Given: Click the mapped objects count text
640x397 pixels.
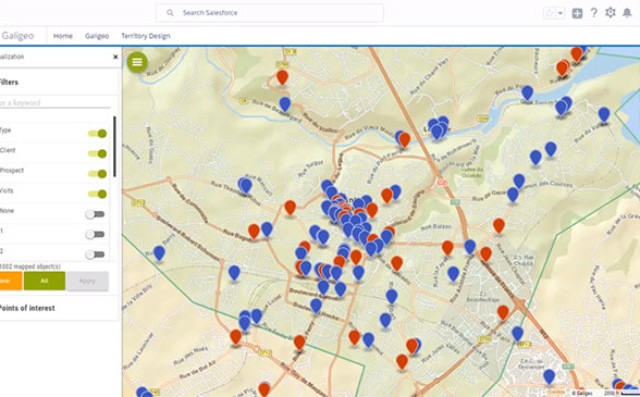Looking at the screenshot, I should pyautogui.click(x=30, y=266).
